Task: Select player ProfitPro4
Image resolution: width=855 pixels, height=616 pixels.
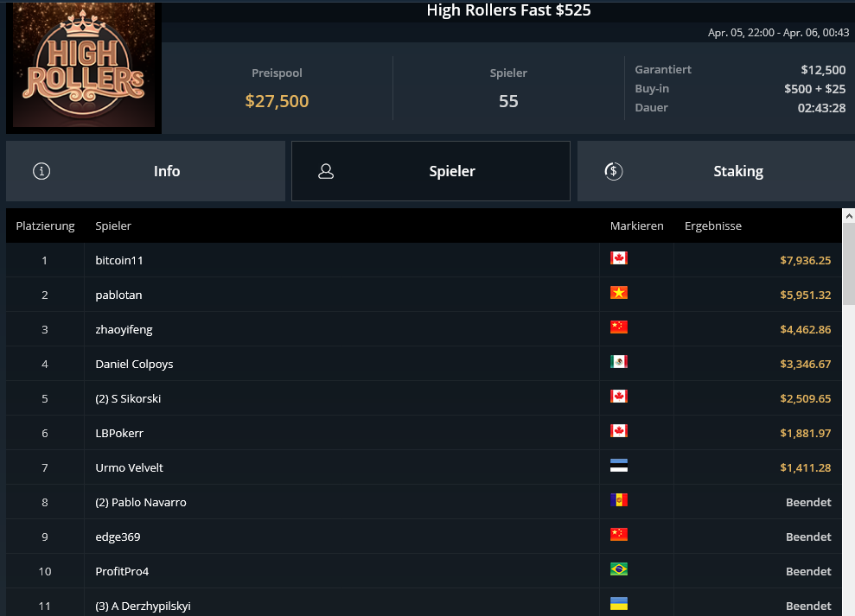Action: [122, 571]
